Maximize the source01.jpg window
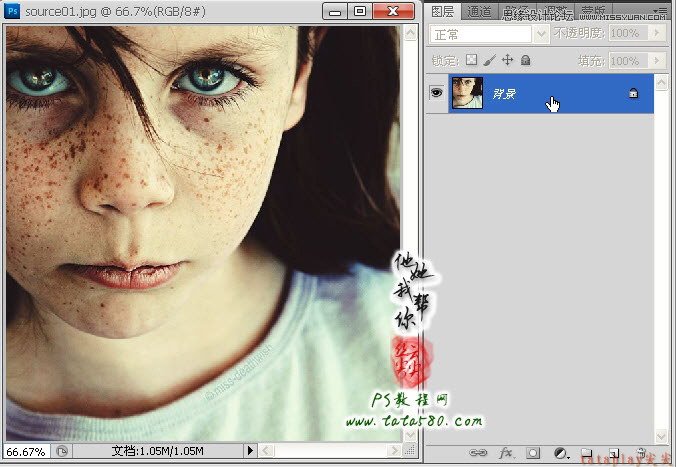The image size is (676, 467). coord(360,12)
